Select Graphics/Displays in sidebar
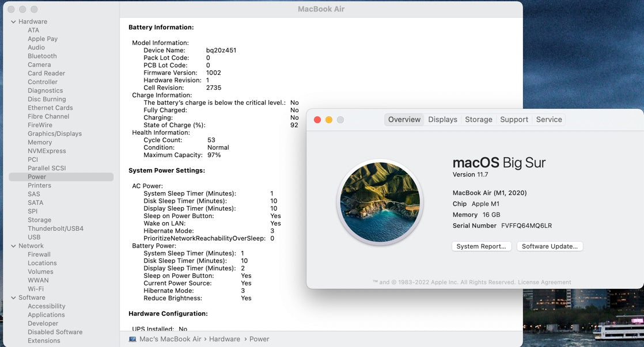This screenshot has height=347, width=644. click(x=55, y=134)
